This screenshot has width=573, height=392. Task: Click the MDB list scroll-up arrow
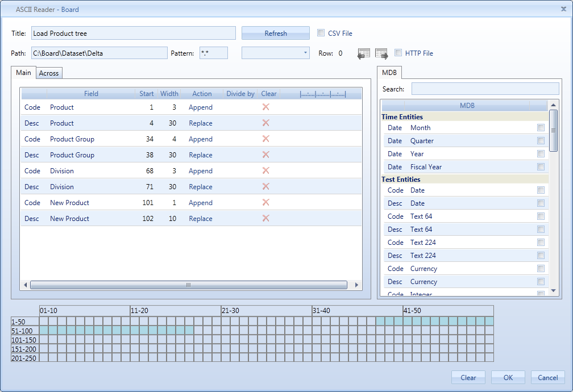(553, 105)
